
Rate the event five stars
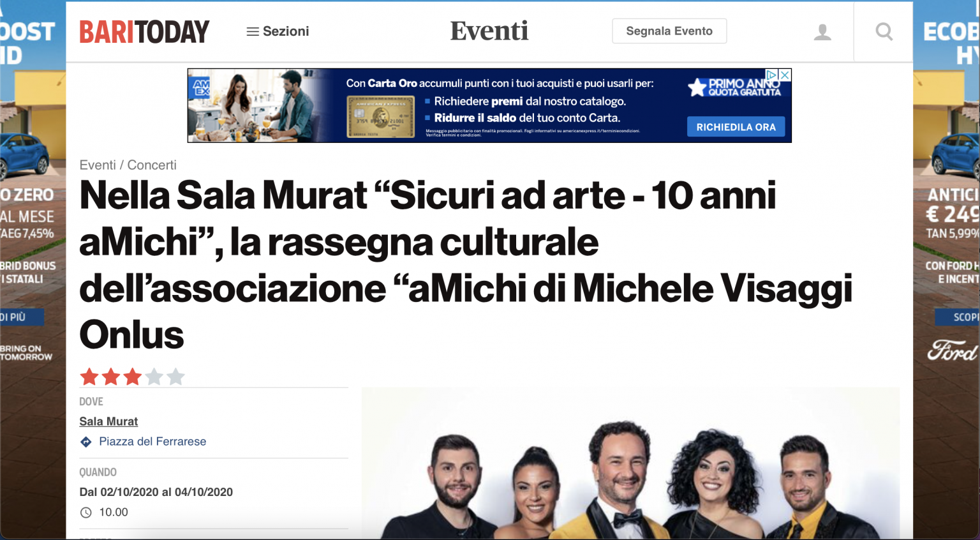[x=175, y=377]
